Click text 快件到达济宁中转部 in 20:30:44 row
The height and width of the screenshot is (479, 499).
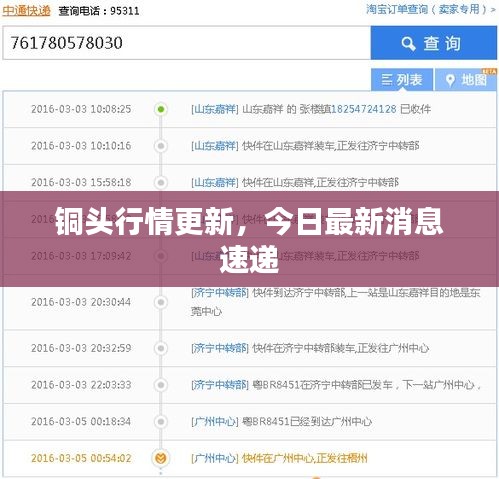pyautogui.click(x=299, y=293)
